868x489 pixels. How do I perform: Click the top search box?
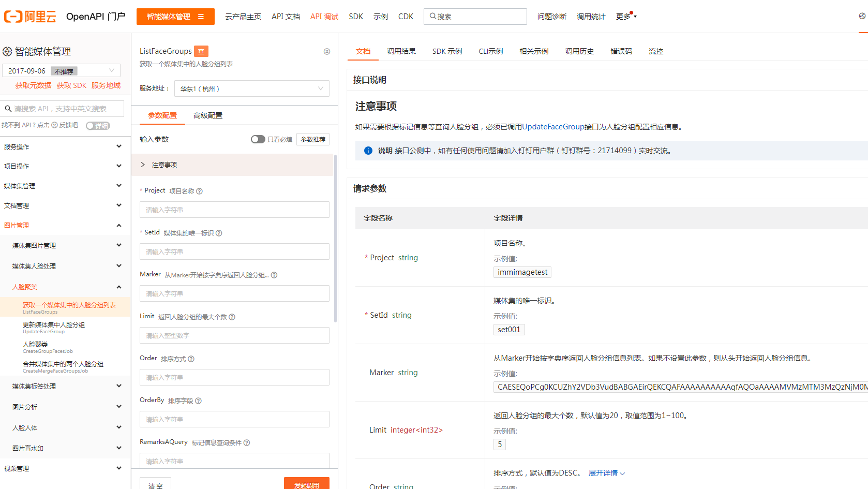coord(475,17)
